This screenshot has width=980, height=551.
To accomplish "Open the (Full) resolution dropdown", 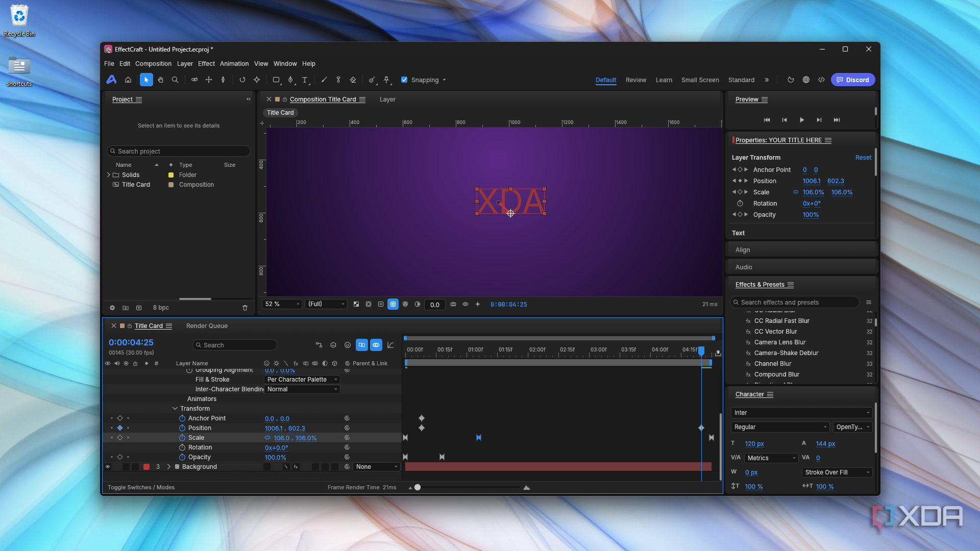I will [326, 304].
